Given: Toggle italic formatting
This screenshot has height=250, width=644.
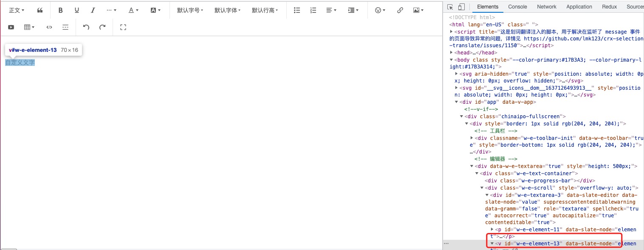Looking at the screenshot, I should 93,10.
